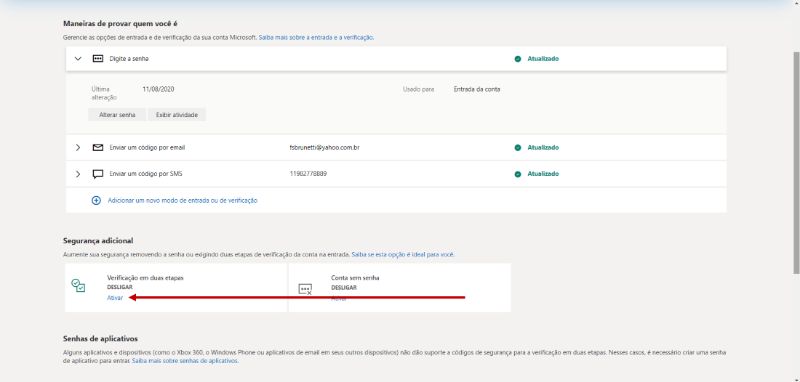
Task: Click green check icon on SMS code row
Action: [x=518, y=174]
